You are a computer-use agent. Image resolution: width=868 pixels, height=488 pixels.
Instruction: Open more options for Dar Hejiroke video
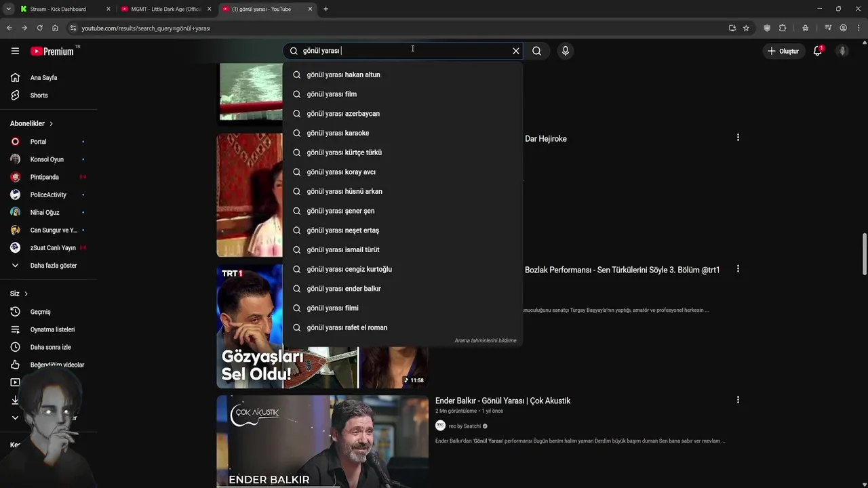pyautogui.click(x=738, y=138)
